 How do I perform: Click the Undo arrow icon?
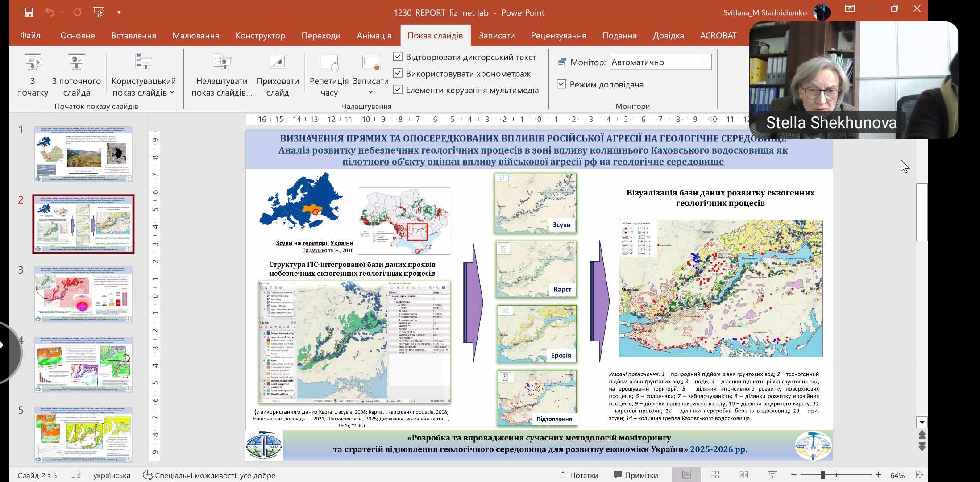(50, 12)
